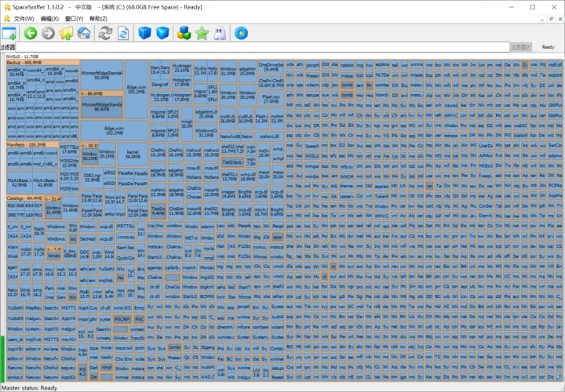Image resolution: width=565 pixels, height=392 pixels.
Task: Select the Manifests - 100.3MB folder header
Action: (x=32, y=145)
